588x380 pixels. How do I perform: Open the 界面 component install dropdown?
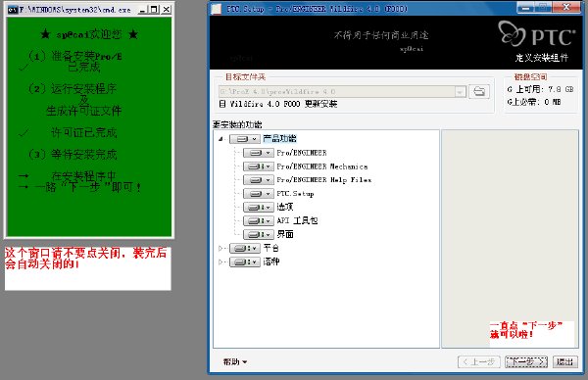click(x=259, y=235)
